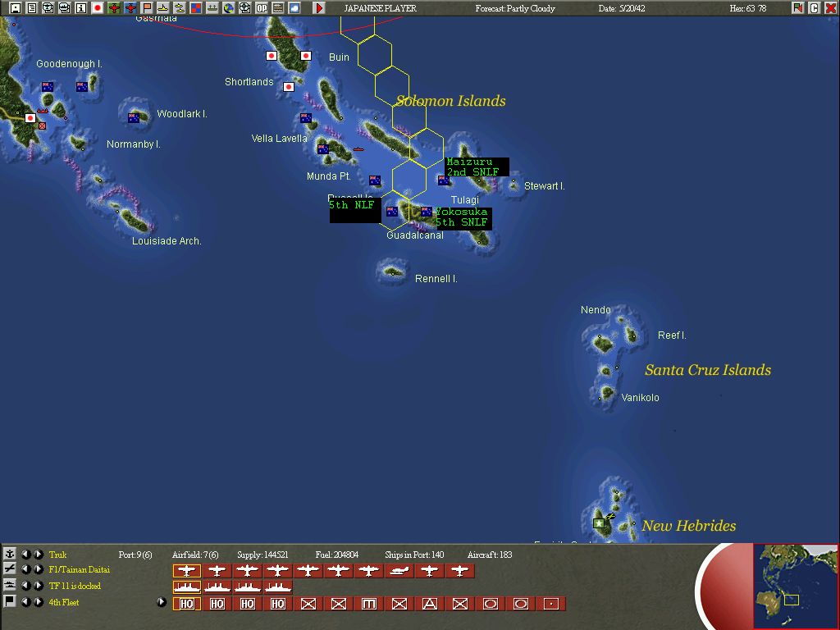Toggle the blue-background red plane icon
This screenshot has height=630, width=840.
(x=130, y=8)
